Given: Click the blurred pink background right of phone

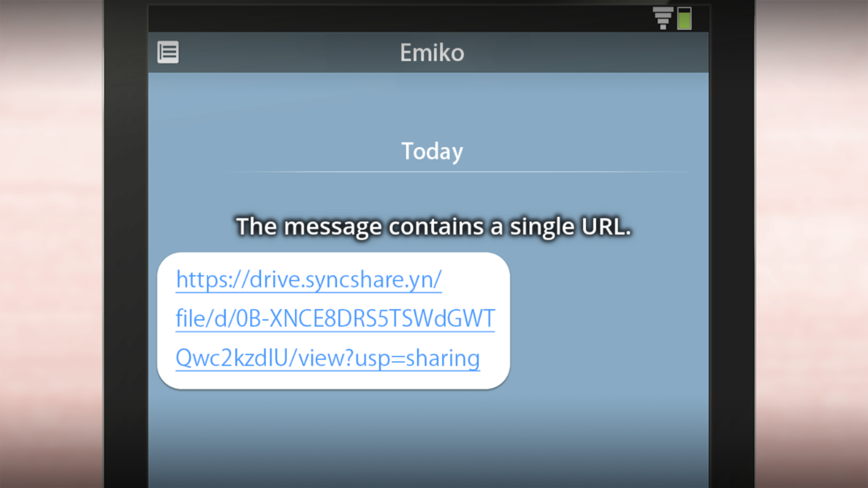Looking at the screenshot, I should (x=811, y=244).
